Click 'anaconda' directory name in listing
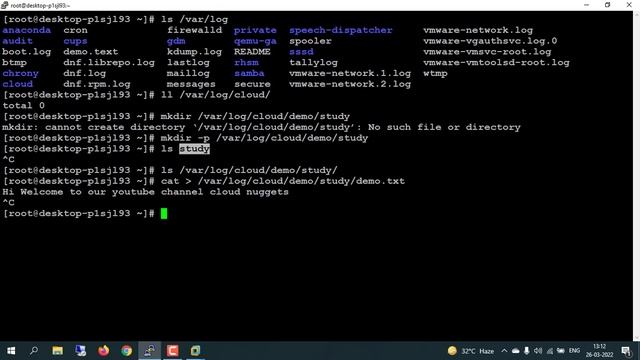The width and height of the screenshot is (640, 360). click(x=27, y=30)
